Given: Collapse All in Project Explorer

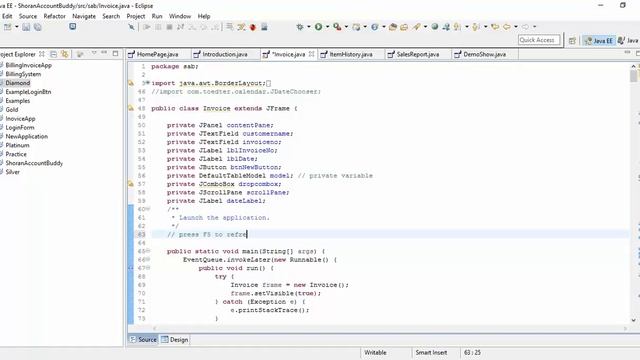Looking at the screenshot, I should pos(53,54).
